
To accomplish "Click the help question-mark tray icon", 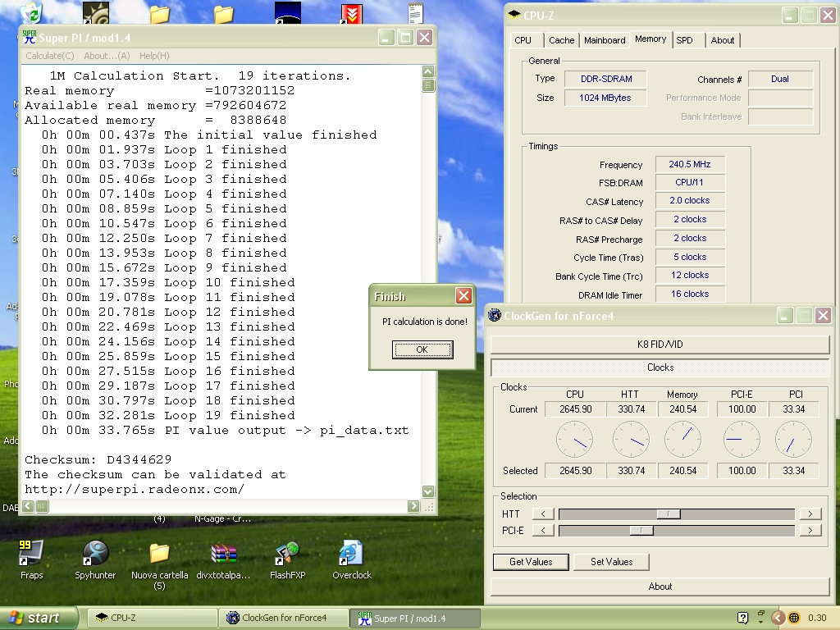I will [742, 618].
